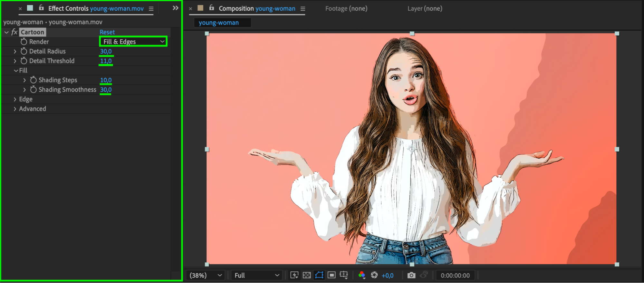Open the Show Channel RGB color icon
This screenshot has height=283, width=644.
361,275
